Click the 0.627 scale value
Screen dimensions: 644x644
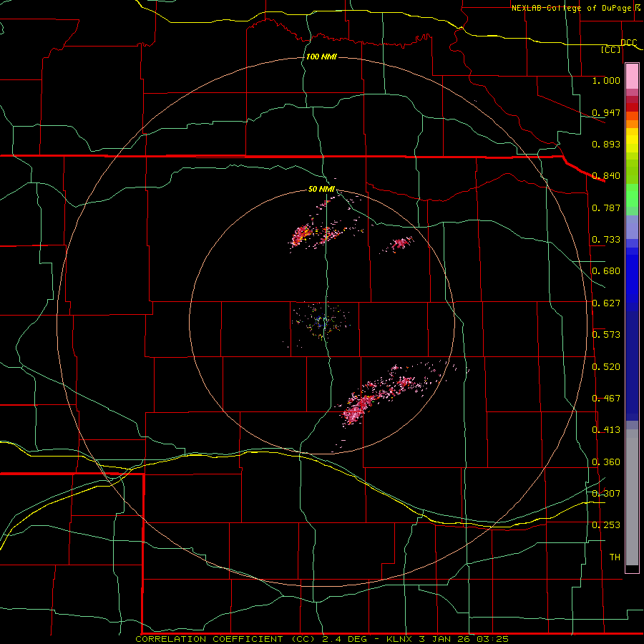coord(606,303)
